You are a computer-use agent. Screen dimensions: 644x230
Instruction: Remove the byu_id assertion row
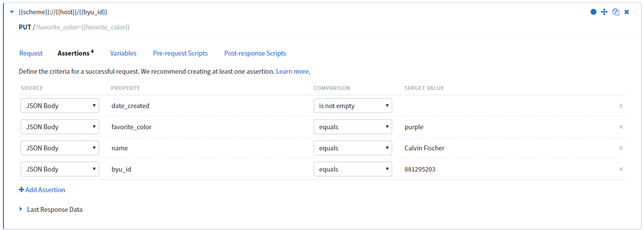pyautogui.click(x=621, y=169)
